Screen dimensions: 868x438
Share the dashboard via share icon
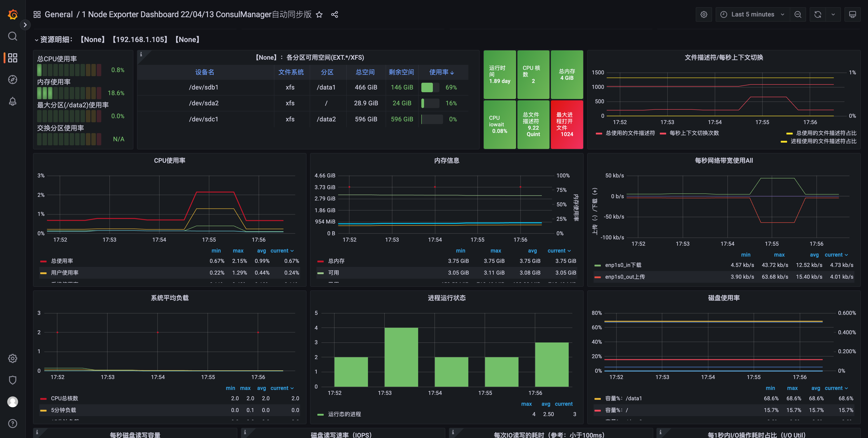334,14
